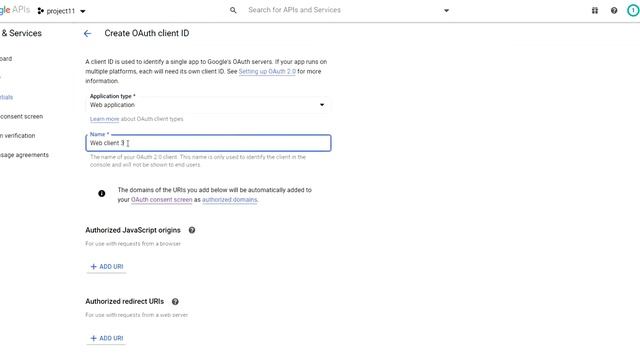640x360 pixels.
Task: Click the Authorized JavaScript origins heading
Action: [x=133, y=230]
